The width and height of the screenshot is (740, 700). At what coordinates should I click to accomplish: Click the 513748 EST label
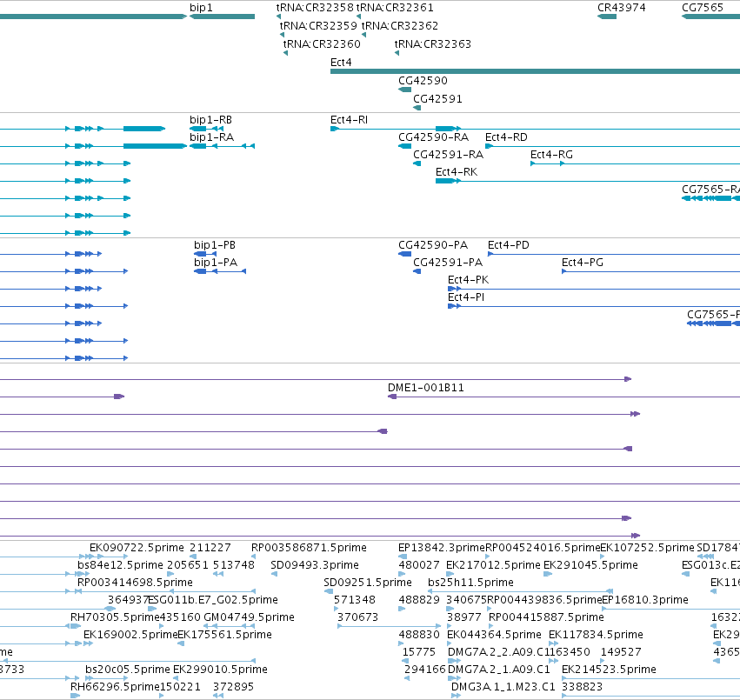point(234,565)
